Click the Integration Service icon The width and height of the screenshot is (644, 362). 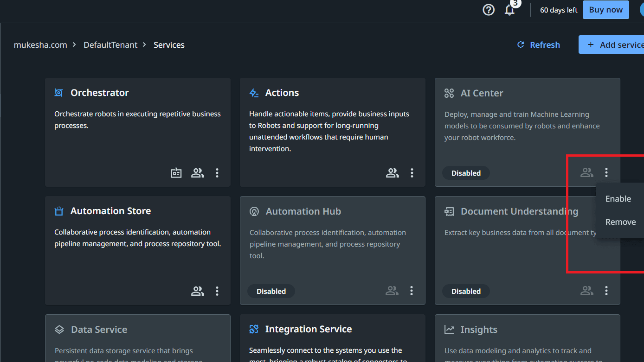coord(254,329)
